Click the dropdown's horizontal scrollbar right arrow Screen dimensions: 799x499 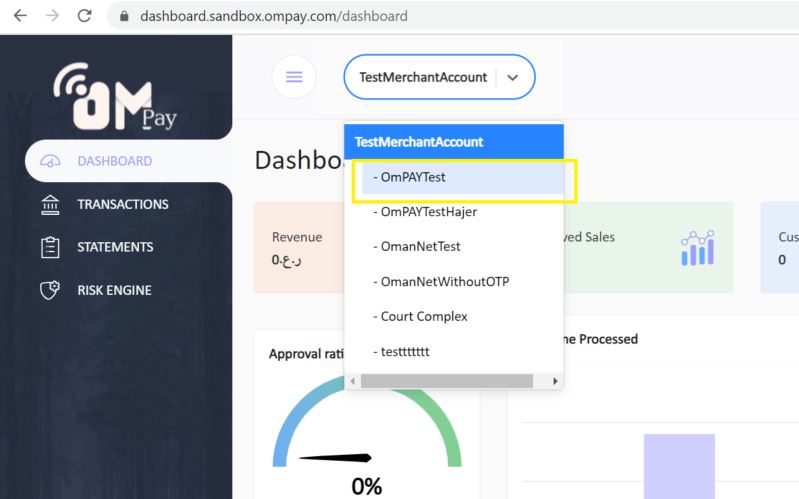tap(556, 381)
